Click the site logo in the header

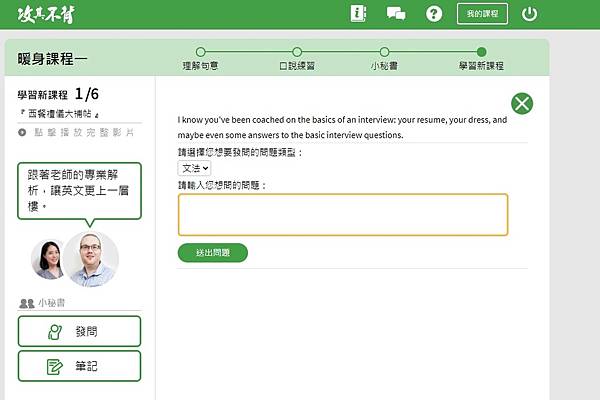46,15
